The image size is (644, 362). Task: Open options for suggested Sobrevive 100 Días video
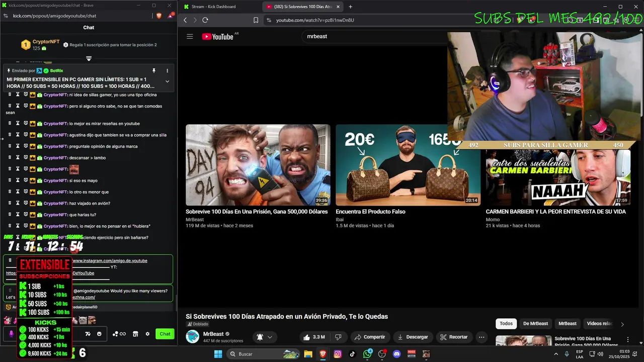pos(627,340)
